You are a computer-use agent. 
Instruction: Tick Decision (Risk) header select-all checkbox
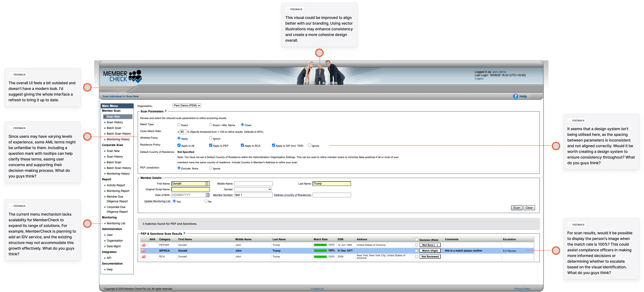pyautogui.click(x=417, y=239)
